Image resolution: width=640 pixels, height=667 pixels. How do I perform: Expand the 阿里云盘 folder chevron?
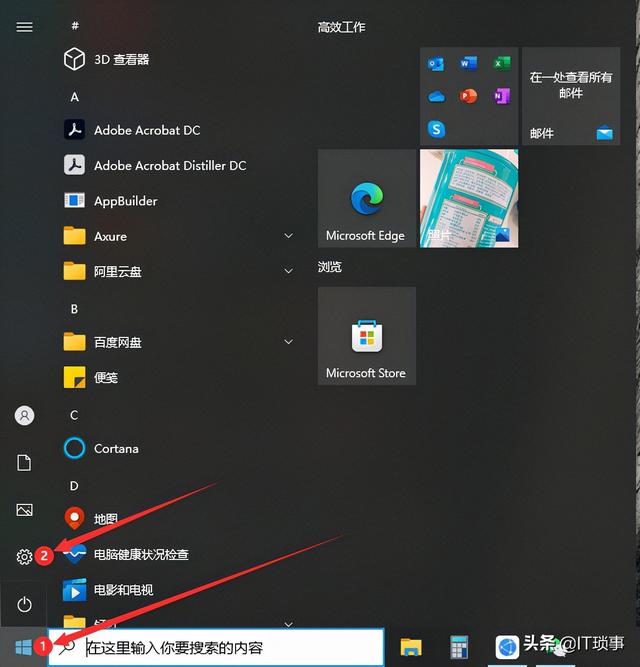click(288, 271)
